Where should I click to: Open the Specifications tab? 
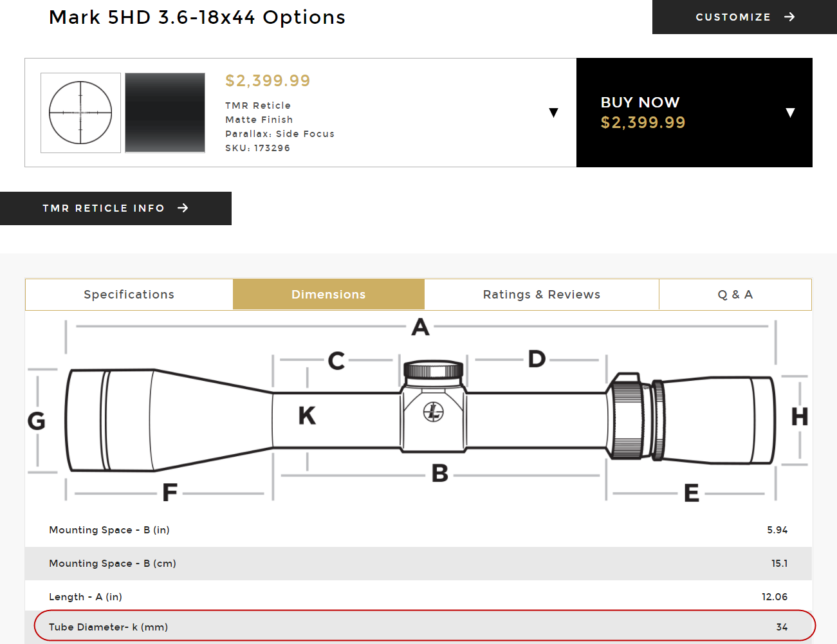[x=129, y=295]
